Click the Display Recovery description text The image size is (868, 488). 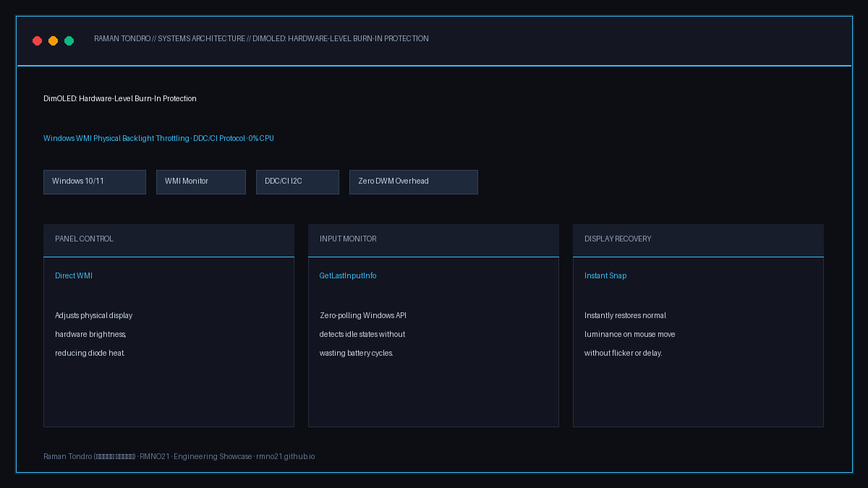coord(630,335)
